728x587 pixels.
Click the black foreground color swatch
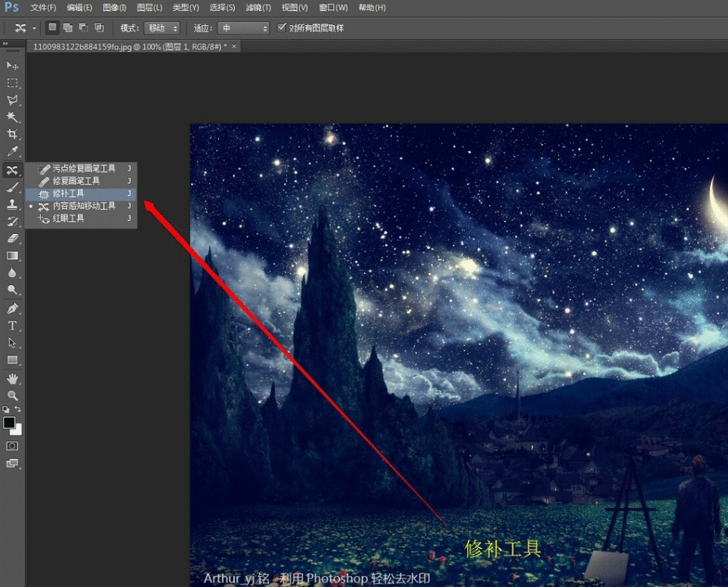9,423
